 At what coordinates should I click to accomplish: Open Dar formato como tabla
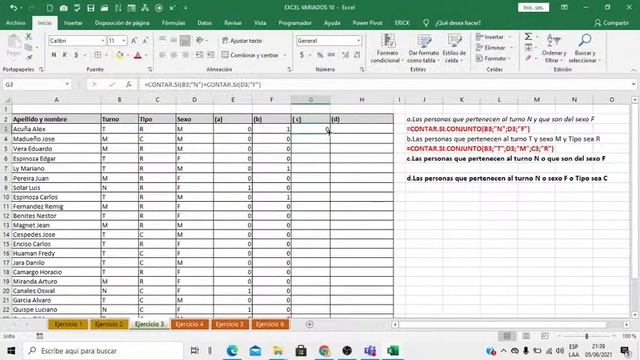(423, 49)
